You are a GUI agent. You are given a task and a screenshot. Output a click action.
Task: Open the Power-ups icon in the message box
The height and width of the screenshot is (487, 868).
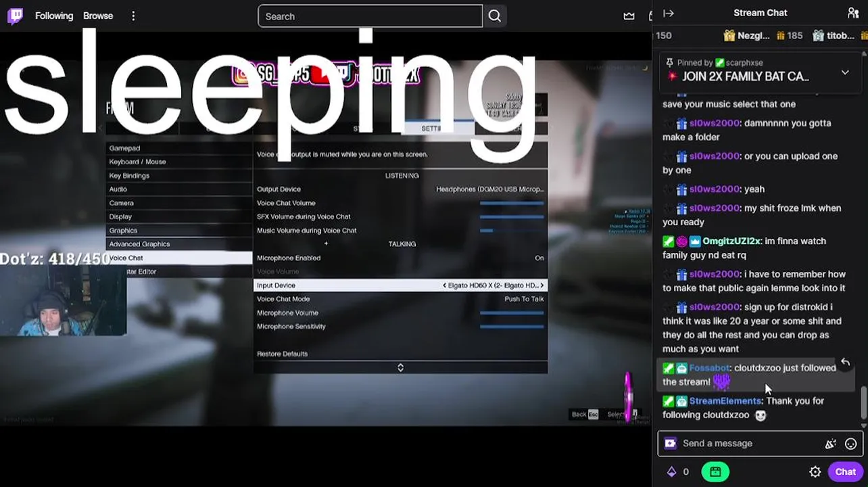pos(670,444)
